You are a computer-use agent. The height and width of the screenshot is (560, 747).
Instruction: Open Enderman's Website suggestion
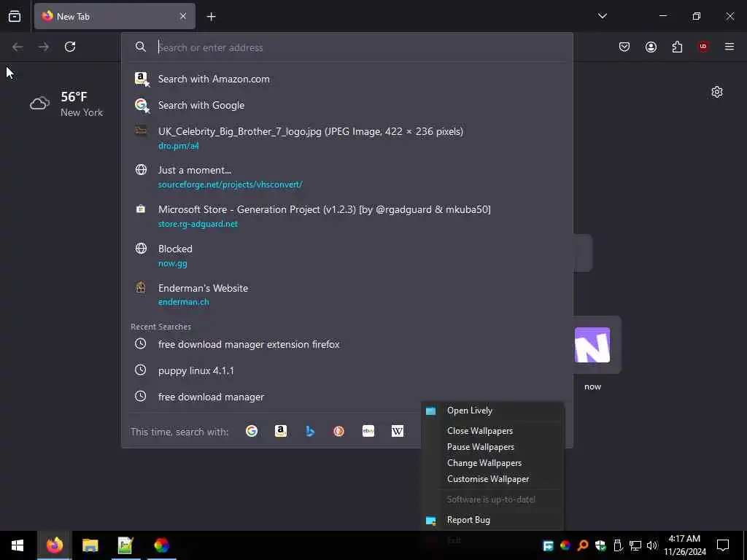click(347, 295)
